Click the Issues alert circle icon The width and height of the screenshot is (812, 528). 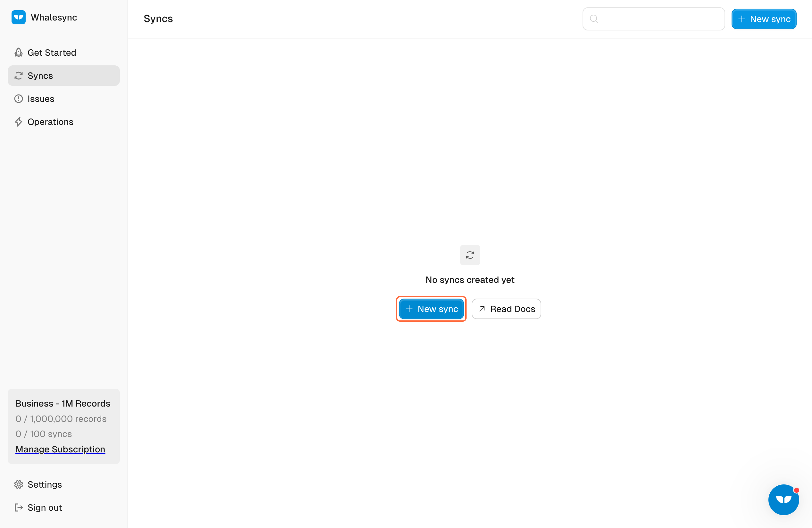[x=18, y=99]
